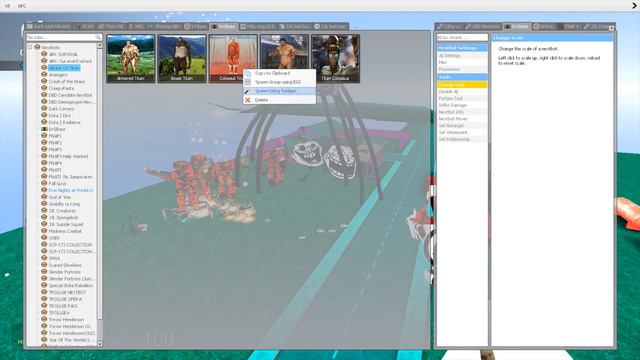This screenshot has width=640, height=360.
Task: Collapse the Nextbot Settings tool category header
Action: [x=462, y=48]
